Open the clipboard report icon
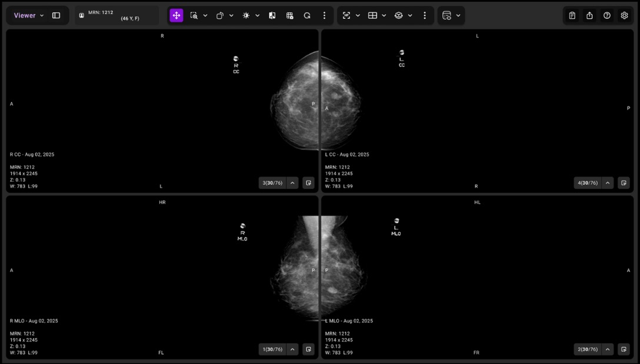Screen dimensions: 640x364 [571, 15]
